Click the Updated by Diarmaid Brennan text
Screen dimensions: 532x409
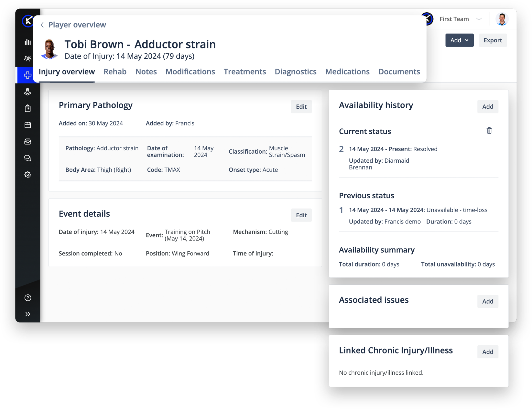click(x=379, y=164)
